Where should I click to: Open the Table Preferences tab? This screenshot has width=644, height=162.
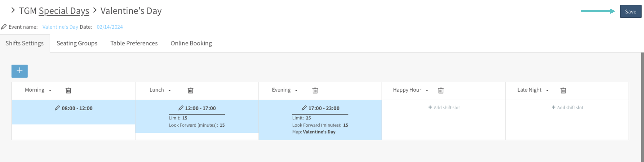(134, 43)
